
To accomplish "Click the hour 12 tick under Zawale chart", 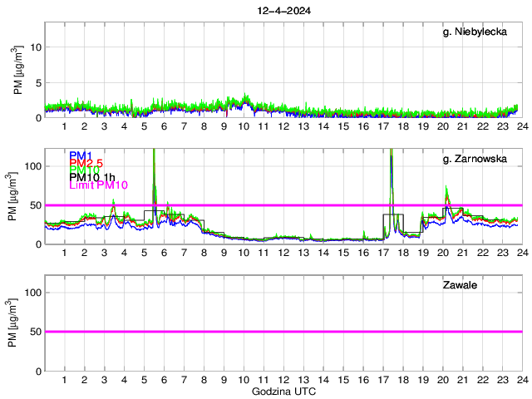I will click(x=283, y=379).
